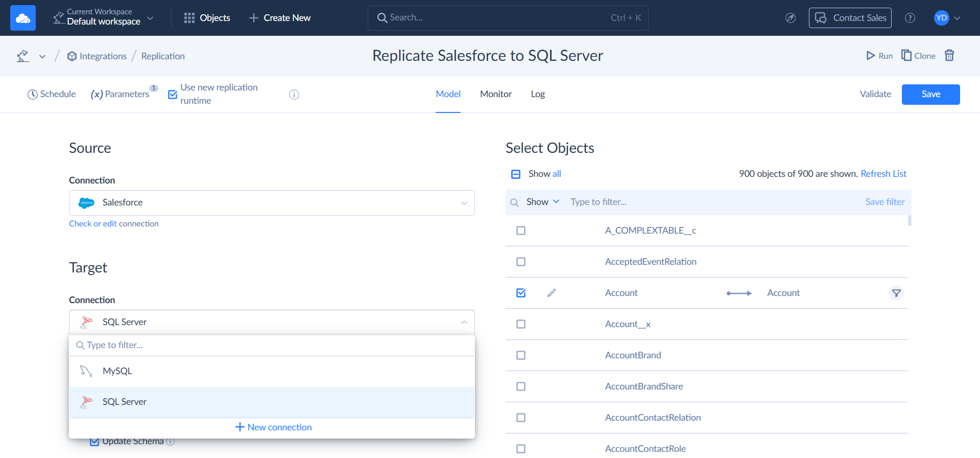Switch to the Model tab
Screen dimensions: 980x458
pos(448,94)
